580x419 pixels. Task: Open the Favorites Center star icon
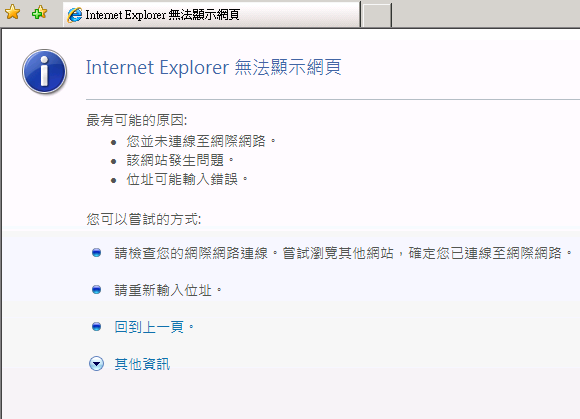tap(13, 13)
